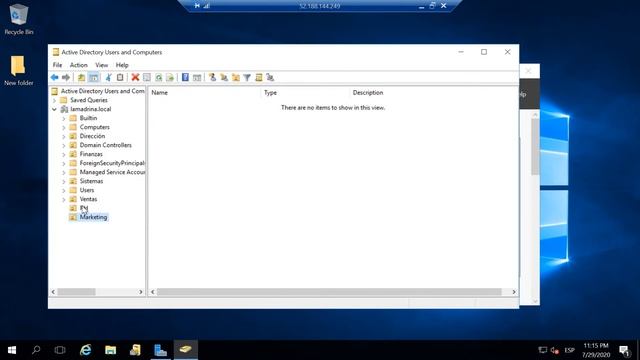
Task: Click the network icon in system tray
Action: coord(542,350)
